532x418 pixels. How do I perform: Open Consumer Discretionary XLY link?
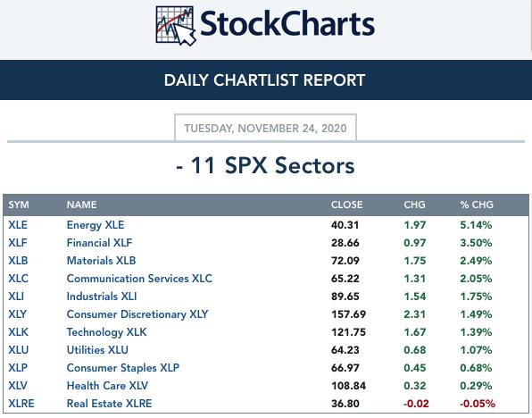[x=137, y=314]
